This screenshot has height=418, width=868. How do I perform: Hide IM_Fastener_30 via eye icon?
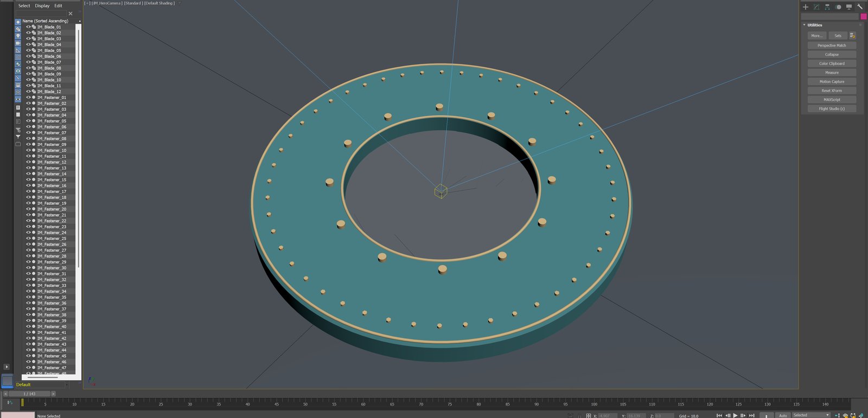click(x=28, y=268)
